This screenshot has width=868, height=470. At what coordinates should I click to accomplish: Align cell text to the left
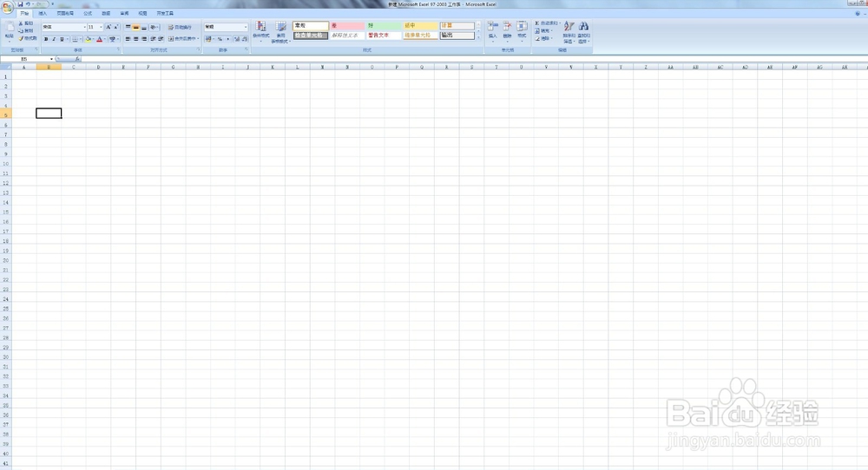click(x=128, y=39)
